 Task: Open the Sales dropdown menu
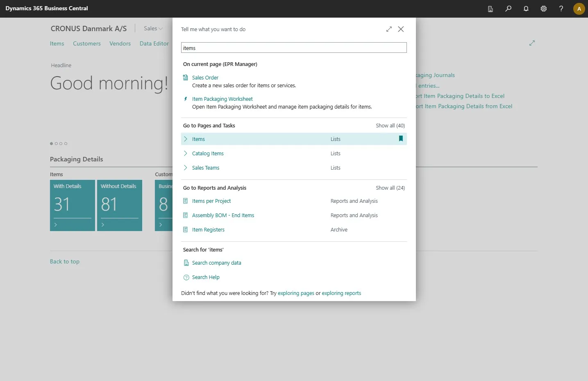pyautogui.click(x=153, y=28)
